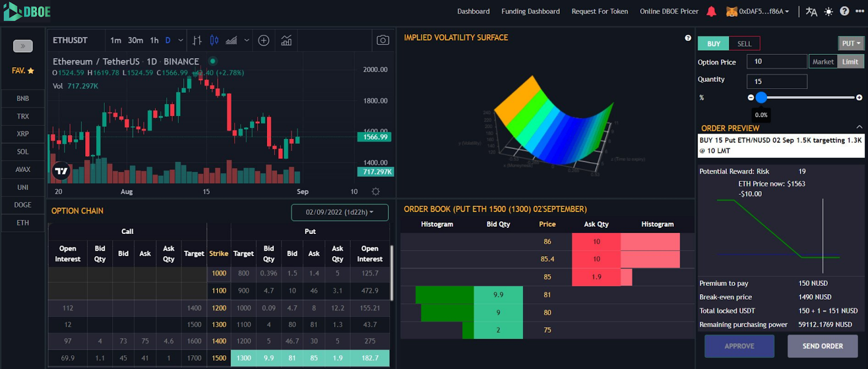Take a chart snapshot with camera icon

(x=383, y=40)
